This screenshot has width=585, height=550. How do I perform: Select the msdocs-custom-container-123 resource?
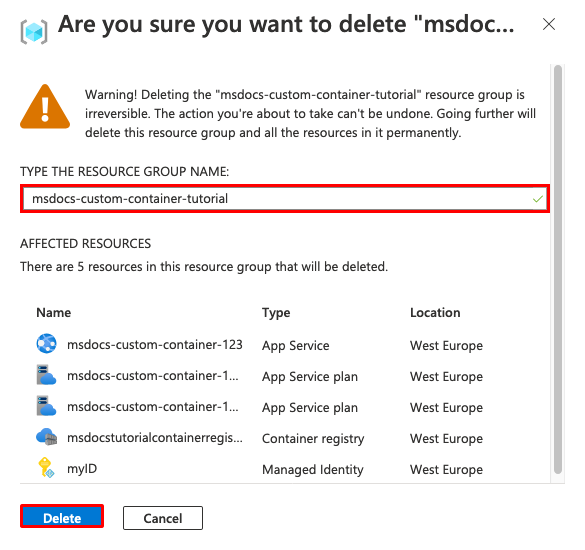click(x=155, y=345)
